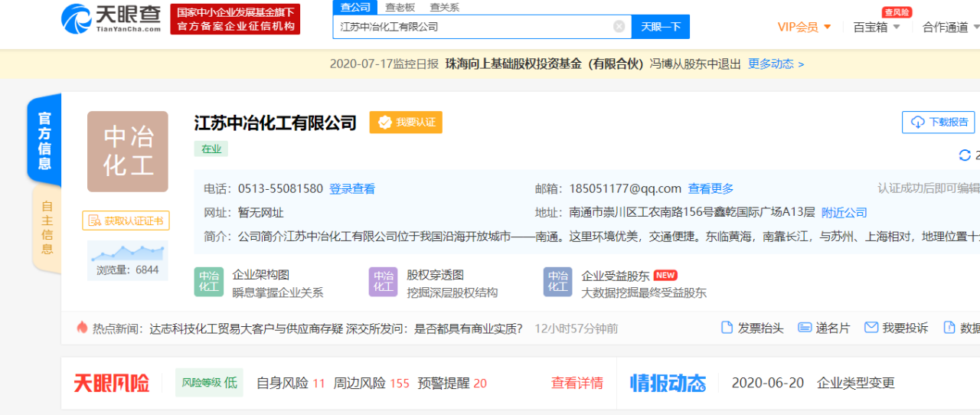Click the 天眼一下 search button
Image resolution: width=980 pixels, height=415 pixels.
pos(661,27)
